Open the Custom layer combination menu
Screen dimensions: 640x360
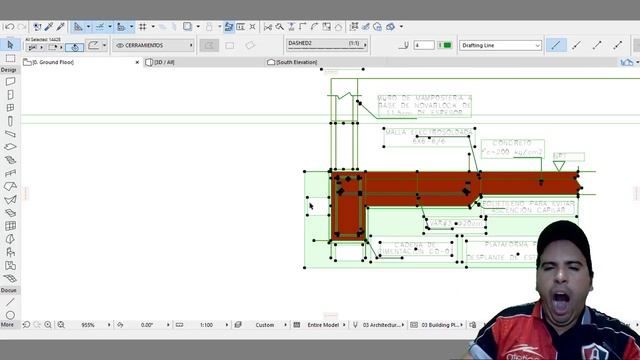(285, 325)
